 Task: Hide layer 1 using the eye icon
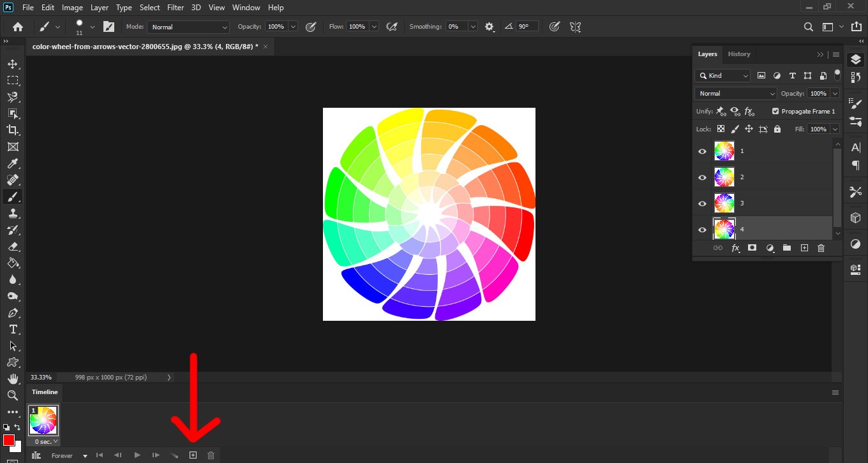(x=702, y=151)
